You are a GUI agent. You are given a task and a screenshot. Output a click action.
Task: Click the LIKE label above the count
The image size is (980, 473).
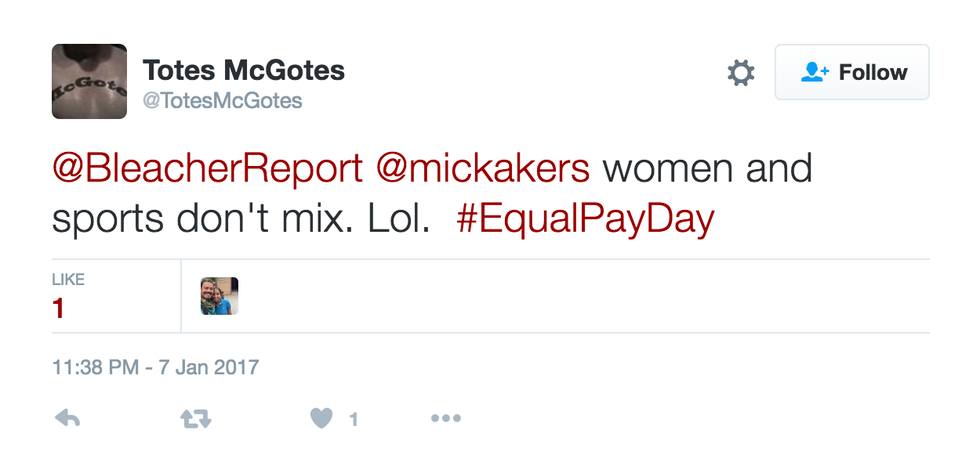click(x=69, y=279)
